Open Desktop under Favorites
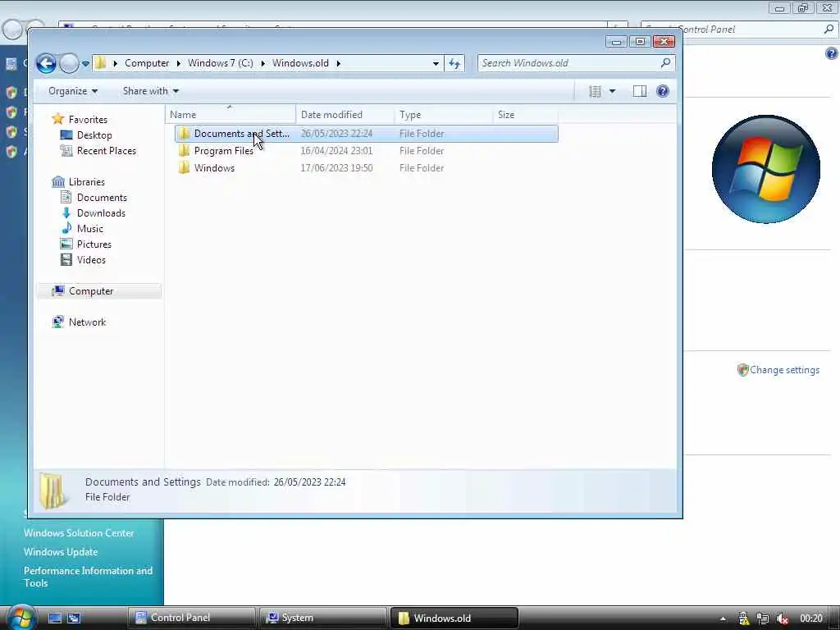 pyautogui.click(x=94, y=135)
